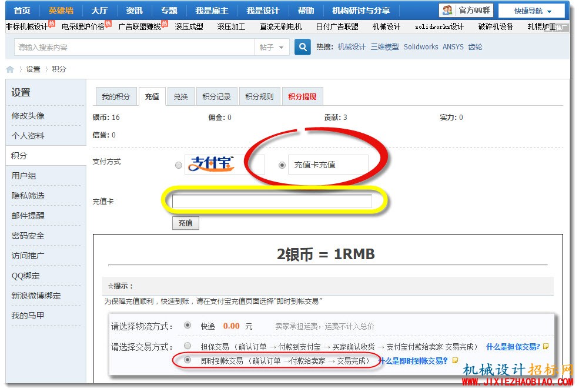Select the Alipay payment radio button

(x=179, y=165)
